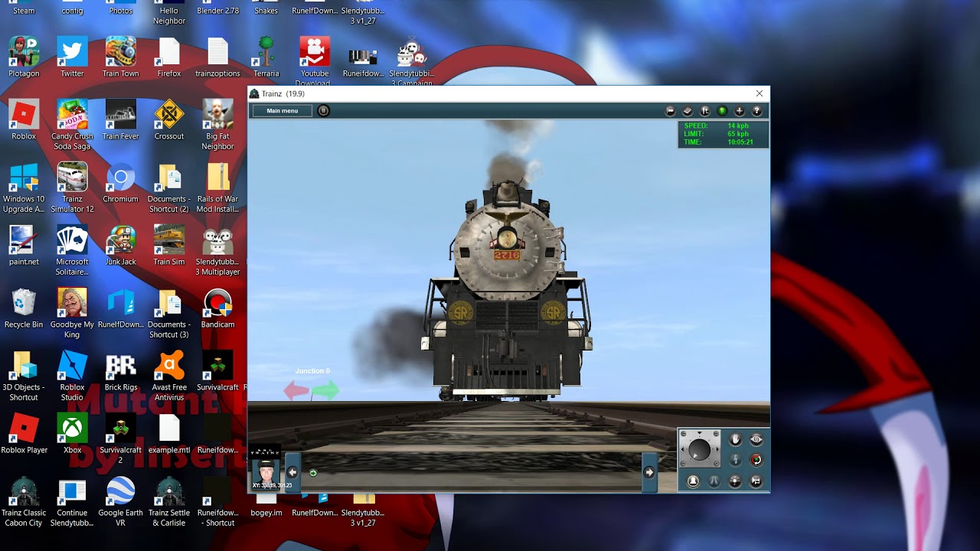980x551 pixels.
Task: Open the Big Fat Neighbor desktop icon
Action: coord(217,125)
